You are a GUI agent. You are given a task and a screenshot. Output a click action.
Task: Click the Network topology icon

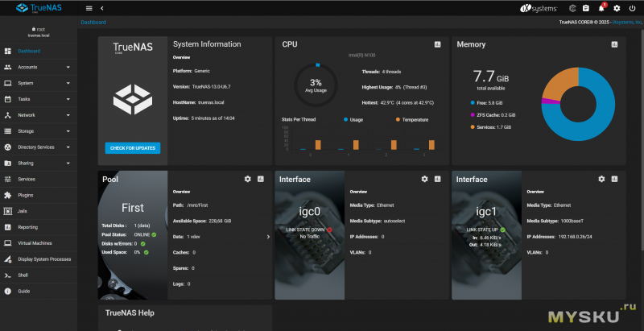[x=7, y=115]
